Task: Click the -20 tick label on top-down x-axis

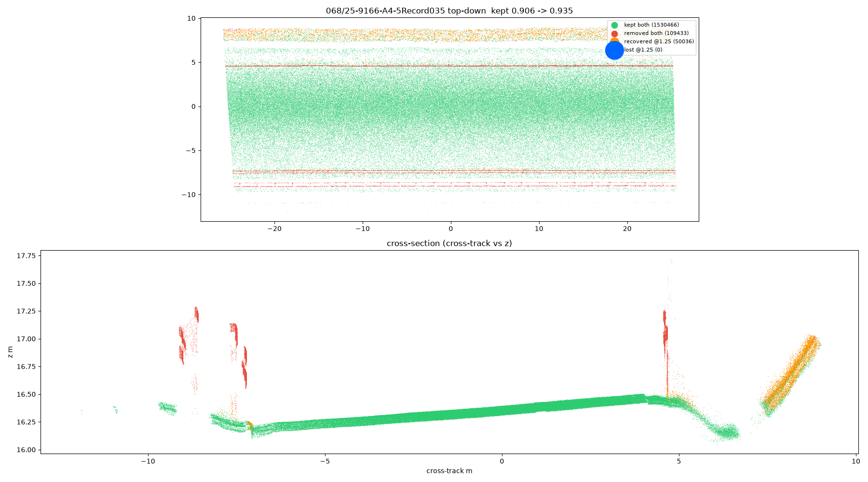Action: [x=274, y=229]
